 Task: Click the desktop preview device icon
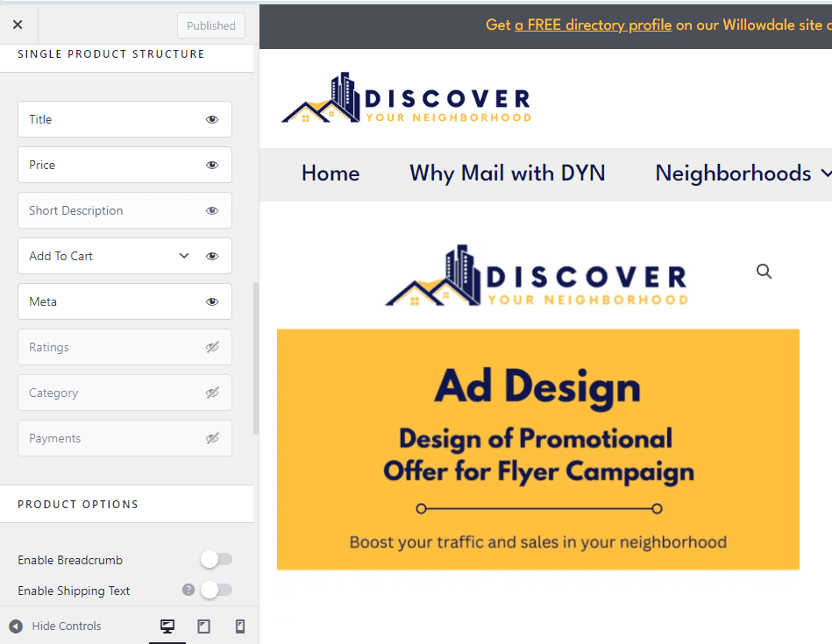pos(167,626)
